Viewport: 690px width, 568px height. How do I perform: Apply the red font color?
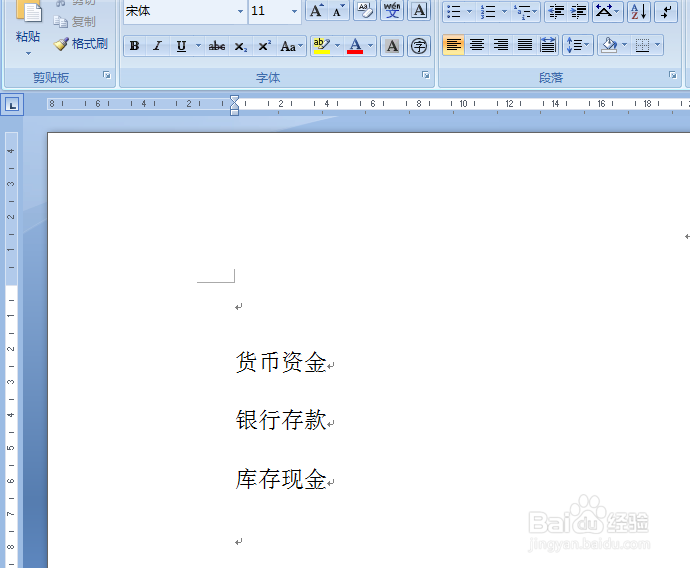355,46
